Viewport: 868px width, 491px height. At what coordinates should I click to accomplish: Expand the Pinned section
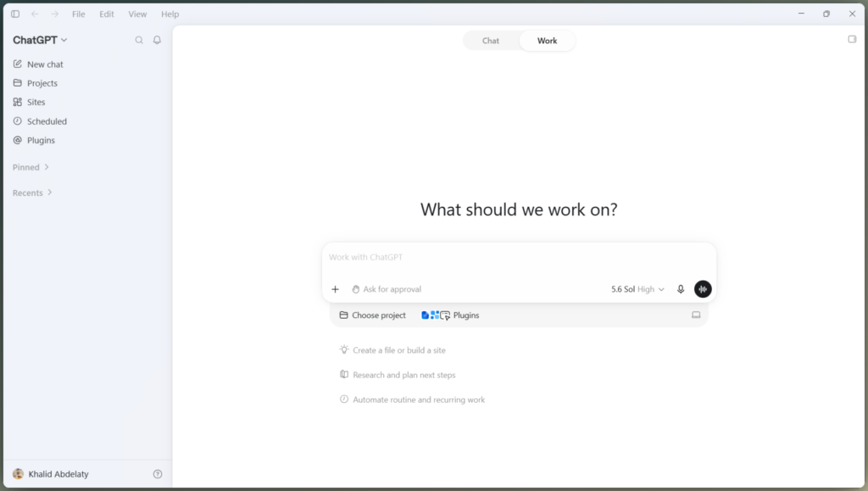click(x=31, y=167)
